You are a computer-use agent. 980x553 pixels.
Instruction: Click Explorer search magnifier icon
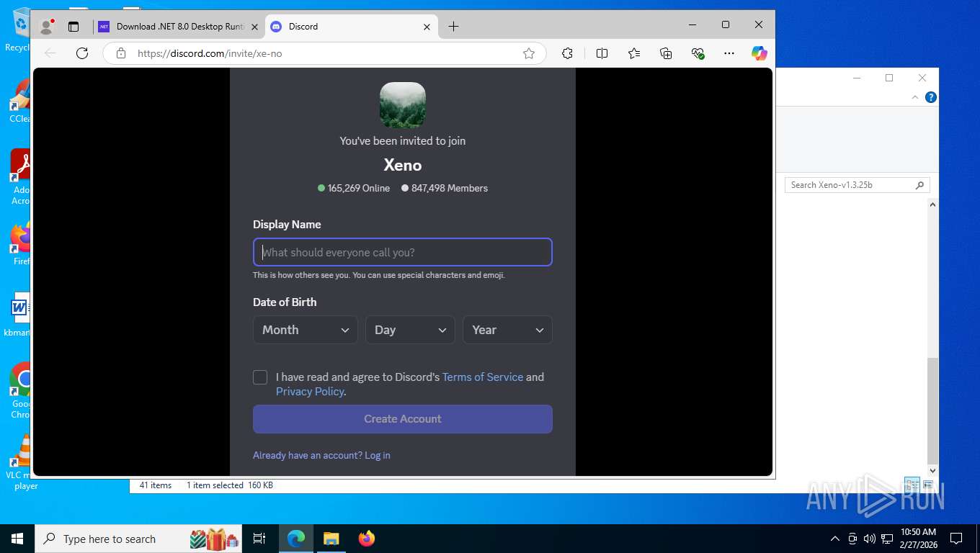click(919, 185)
